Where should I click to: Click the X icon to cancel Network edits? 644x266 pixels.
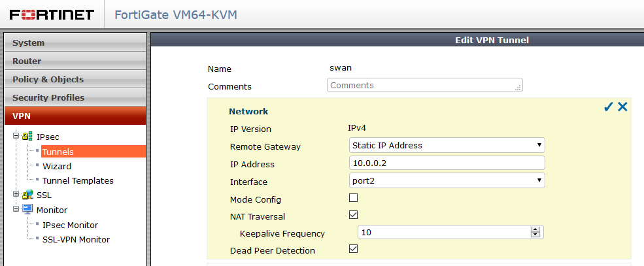click(x=622, y=107)
